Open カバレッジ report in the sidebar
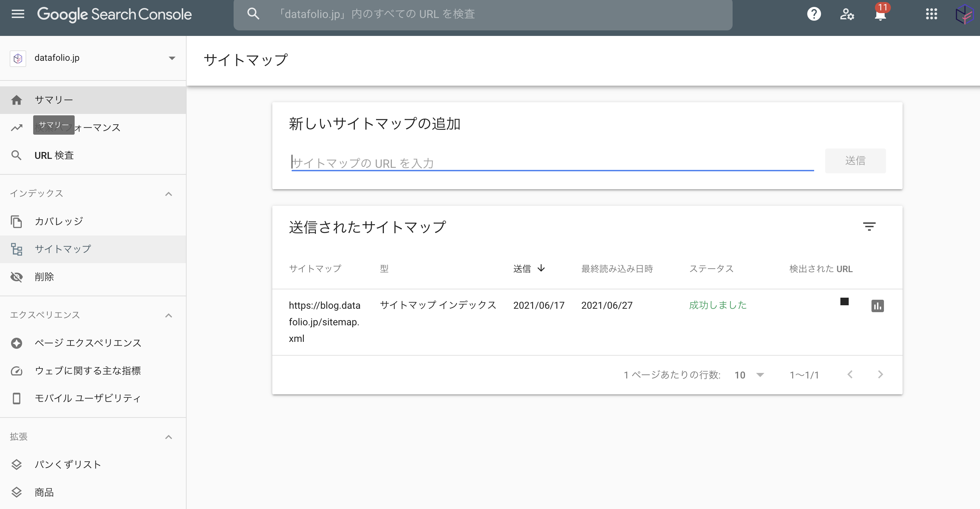This screenshot has width=980, height=509. tap(93, 221)
